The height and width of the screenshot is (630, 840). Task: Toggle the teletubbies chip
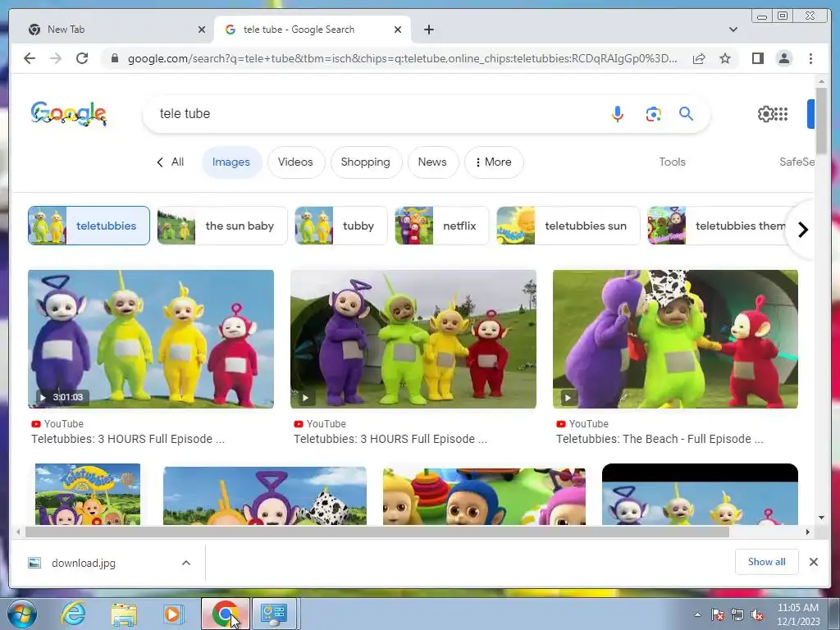coord(89,226)
